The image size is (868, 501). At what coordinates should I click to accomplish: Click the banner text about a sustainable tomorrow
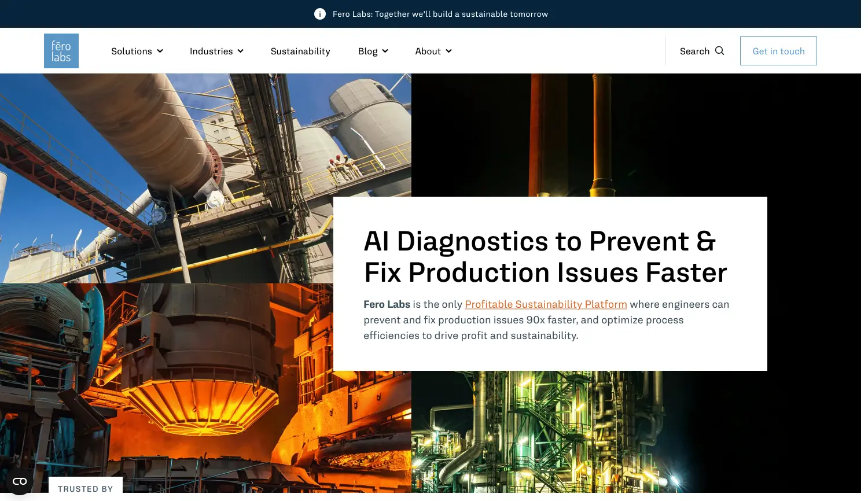pyautogui.click(x=440, y=14)
